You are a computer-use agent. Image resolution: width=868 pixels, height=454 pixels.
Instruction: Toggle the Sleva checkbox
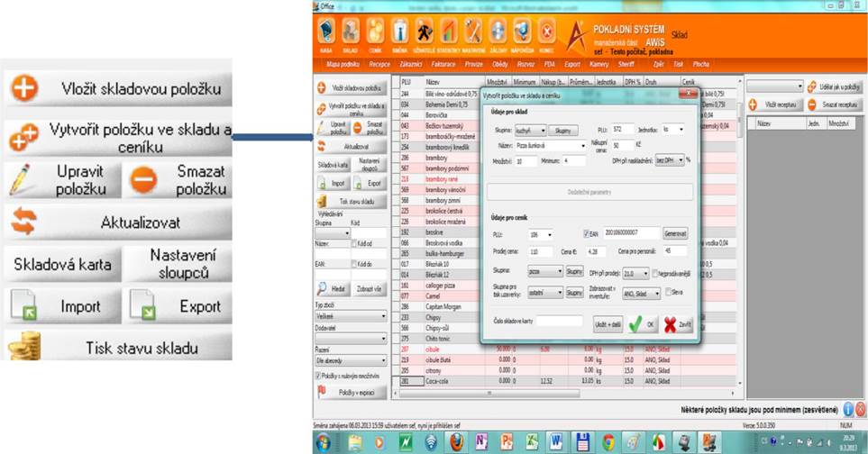click(x=668, y=292)
